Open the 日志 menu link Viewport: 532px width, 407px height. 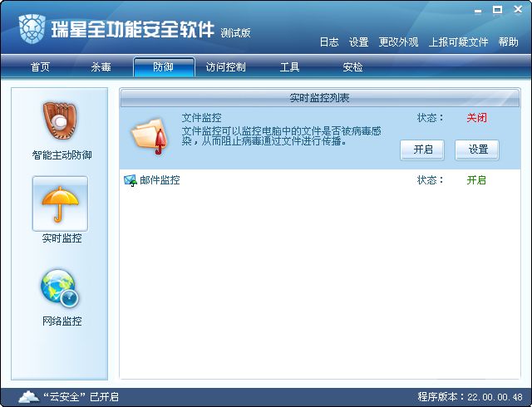pyautogui.click(x=329, y=42)
